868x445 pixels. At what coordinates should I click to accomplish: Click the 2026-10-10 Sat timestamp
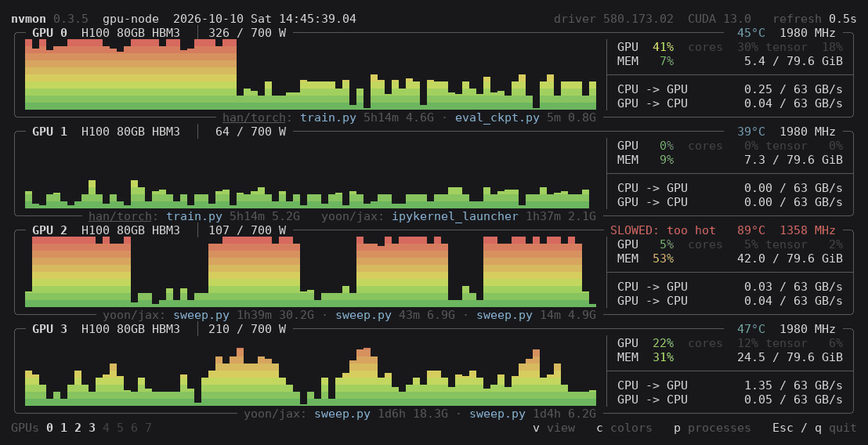point(265,19)
